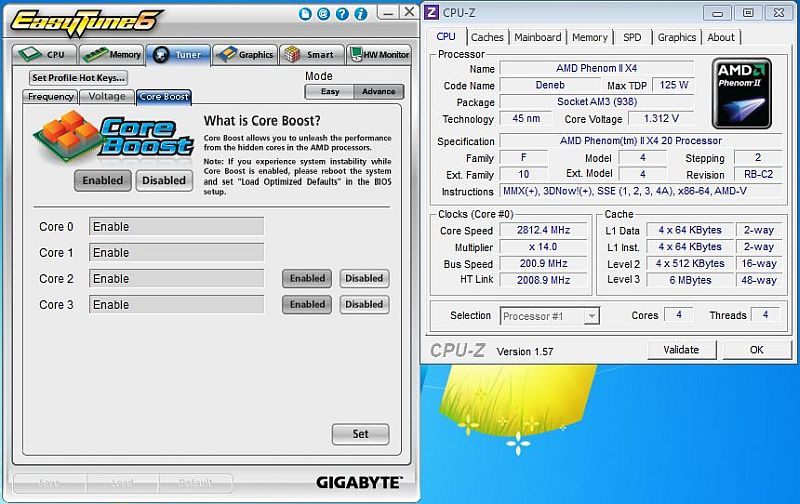This screenshot has height=504, width=800.
Task: Click the Core 2 status field
Action: 177,279
